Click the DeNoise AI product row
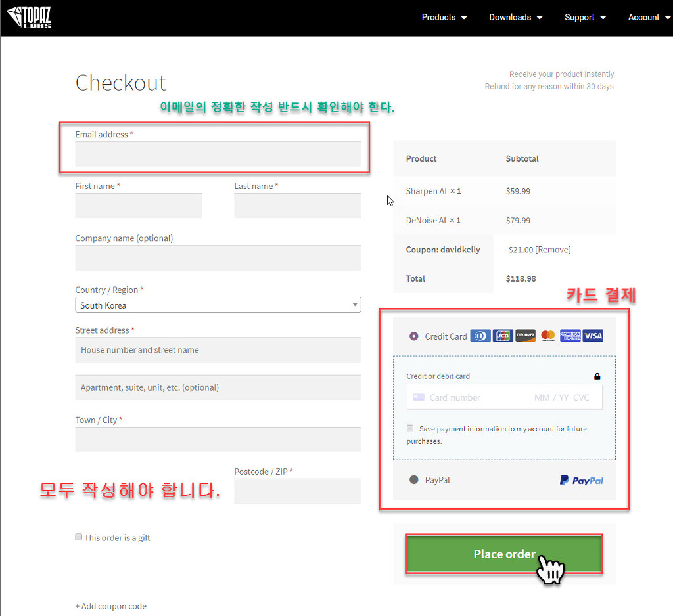673x616 pixels. click(504, 221)
